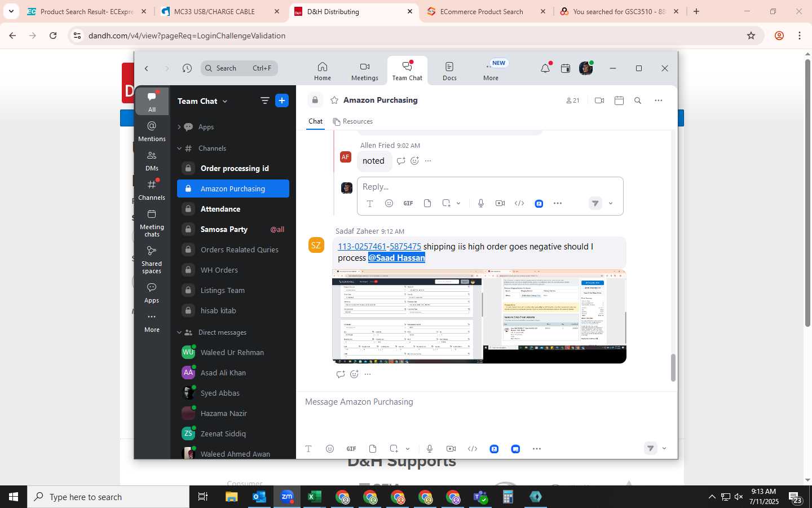The width and height of the screenshot is (812, 508).
Task: Open Channels in the sidebar
Action: tap(152, 190)
